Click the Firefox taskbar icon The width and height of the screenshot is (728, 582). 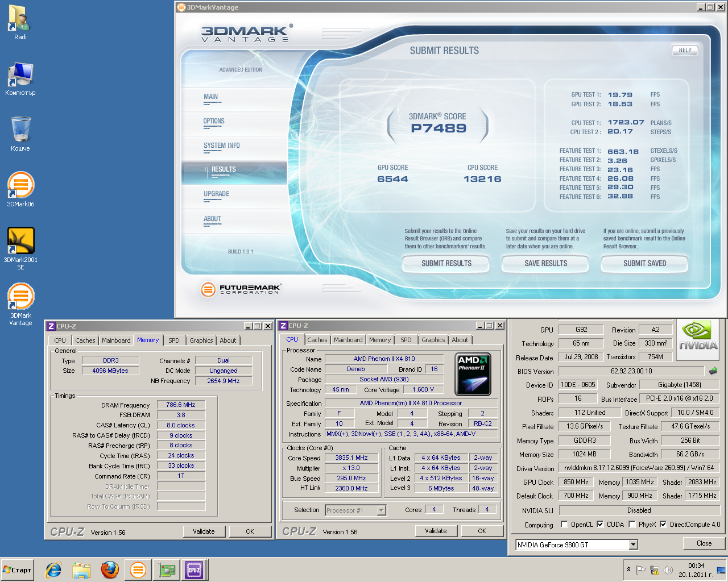click(110, 569)
